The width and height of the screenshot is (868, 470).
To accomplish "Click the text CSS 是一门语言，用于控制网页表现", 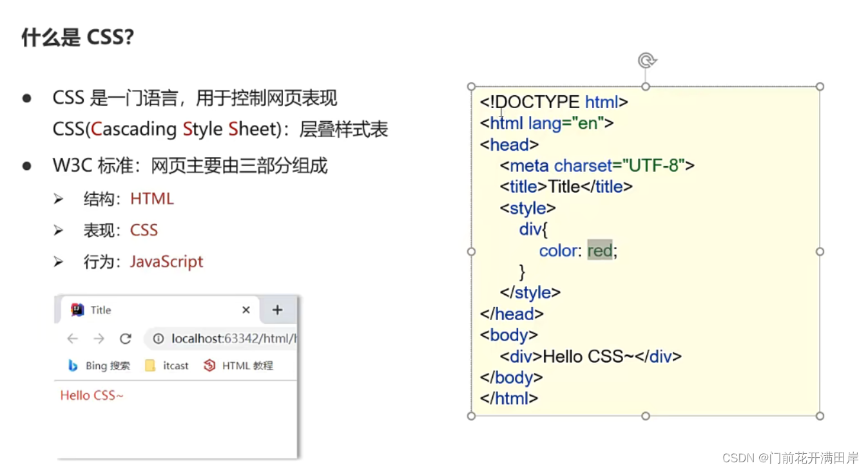I will click(195, 98).
